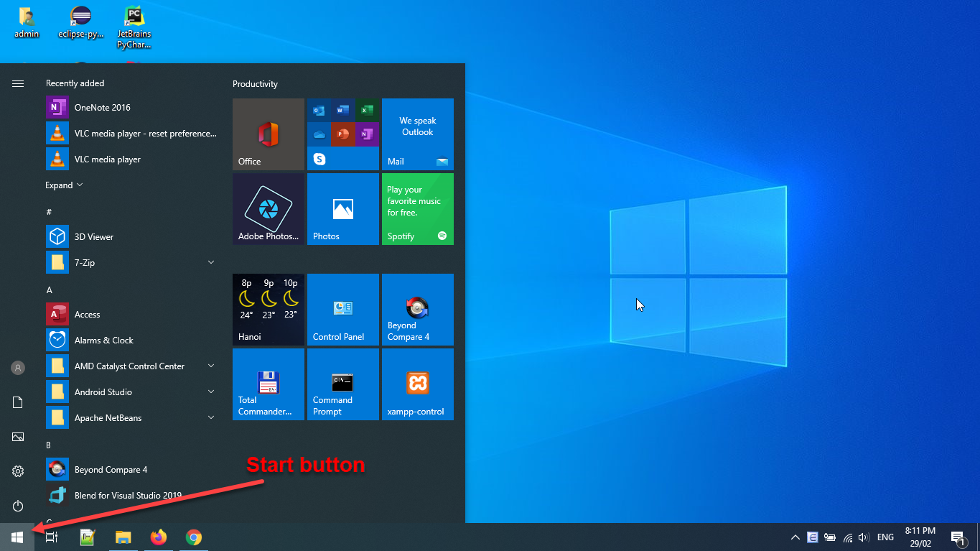Launch Total Commander tile
This screenshot has height=551, width=980.
click(269, 384)
